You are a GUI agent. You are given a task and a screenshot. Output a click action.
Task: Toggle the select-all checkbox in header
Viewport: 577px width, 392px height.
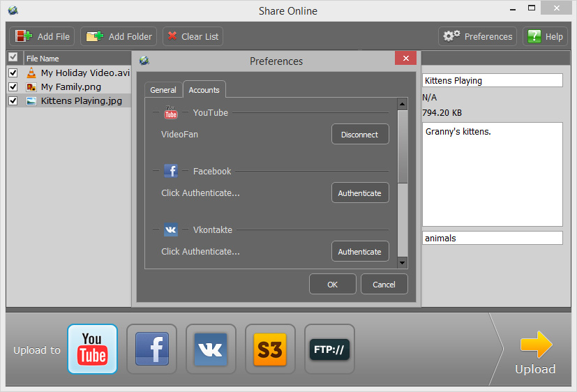pos(13,58)
